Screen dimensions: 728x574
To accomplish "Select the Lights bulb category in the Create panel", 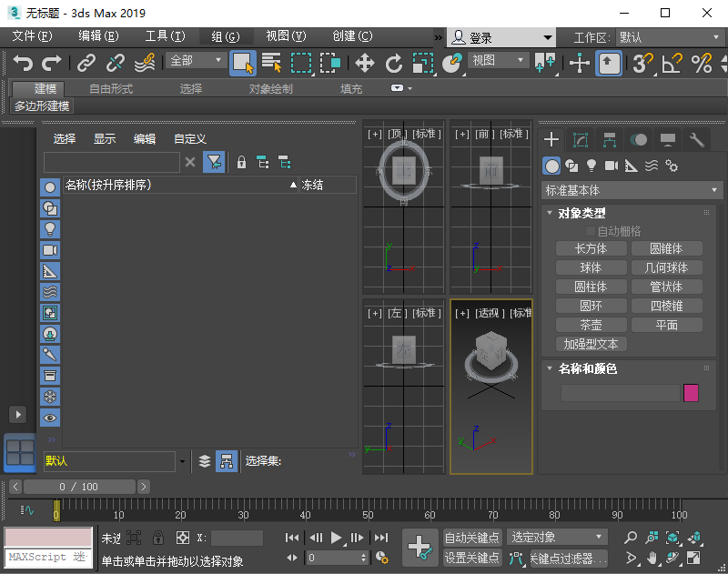I will (x=591, y=166).
